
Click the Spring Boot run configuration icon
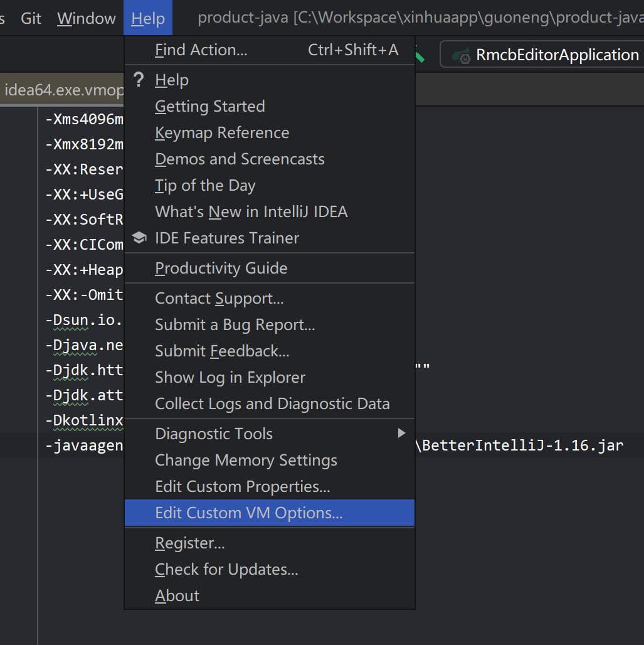pos(461,56)
